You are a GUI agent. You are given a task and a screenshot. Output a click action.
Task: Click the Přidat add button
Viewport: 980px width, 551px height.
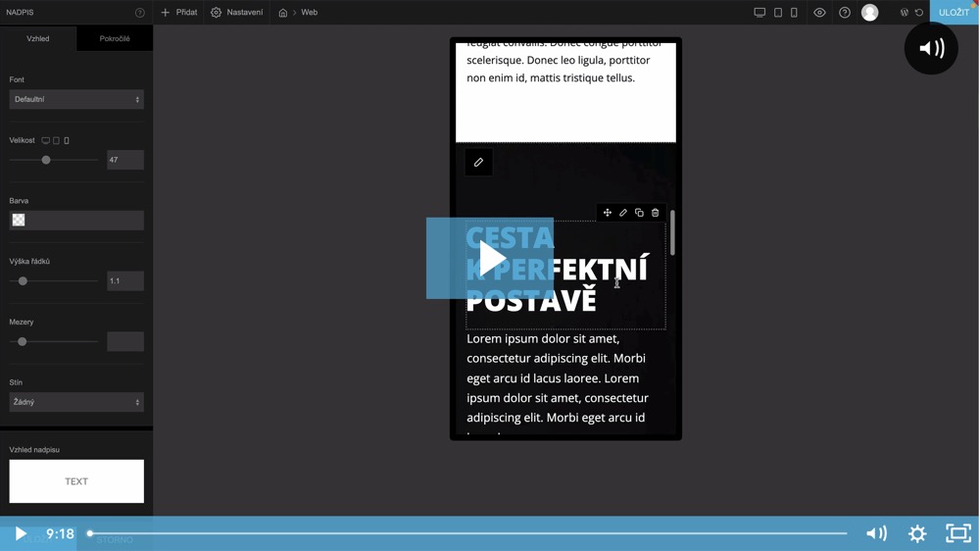(x=179, y=13)
